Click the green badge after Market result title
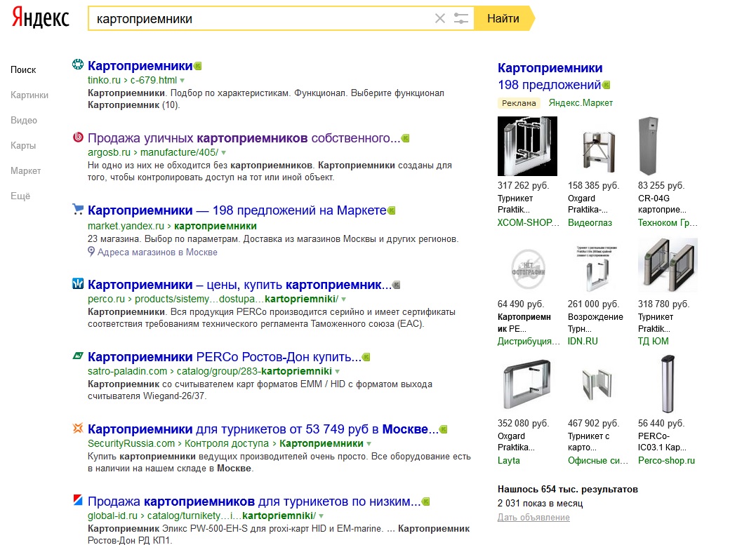The width and height of the screenshot is (756, 545). (x=392, y=210)
